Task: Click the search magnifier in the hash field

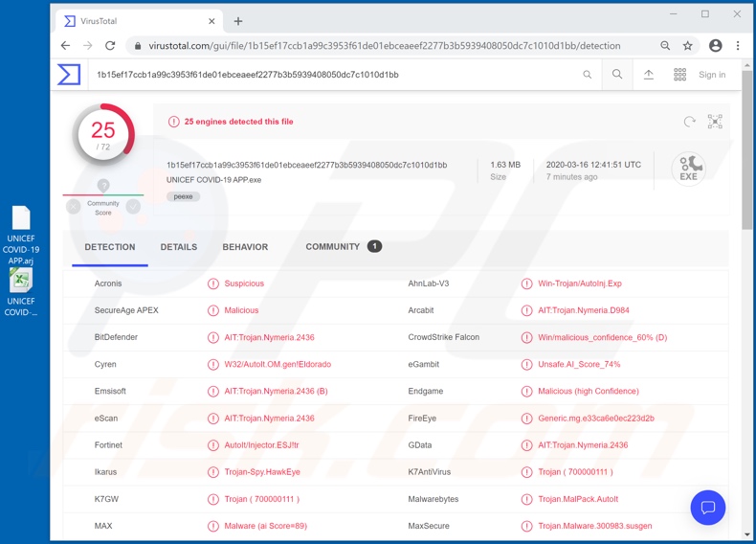Action: (x=587, y=75)
